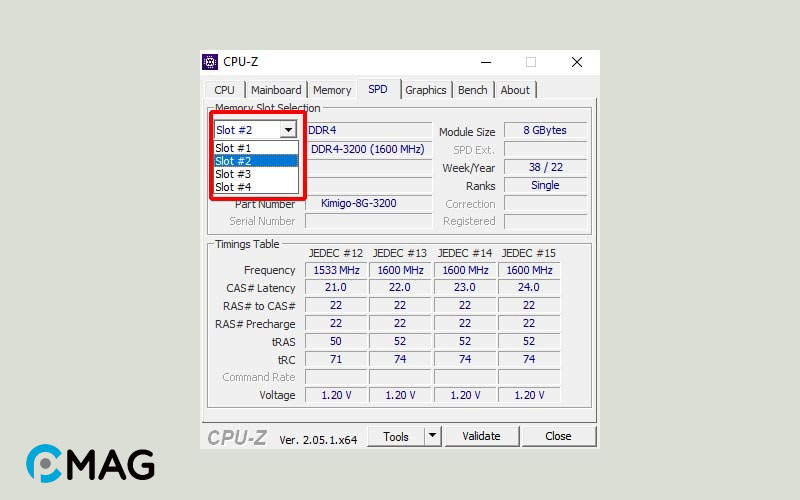Close CPU-Z with the title bar X
Screen dimensions: 800x500
tap(577, 62)
